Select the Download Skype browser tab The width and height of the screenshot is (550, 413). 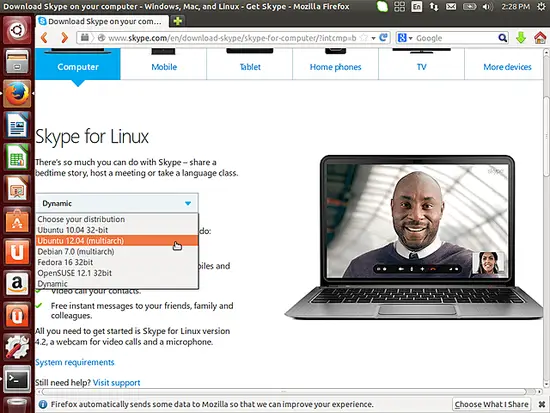[x=102, y=21]
